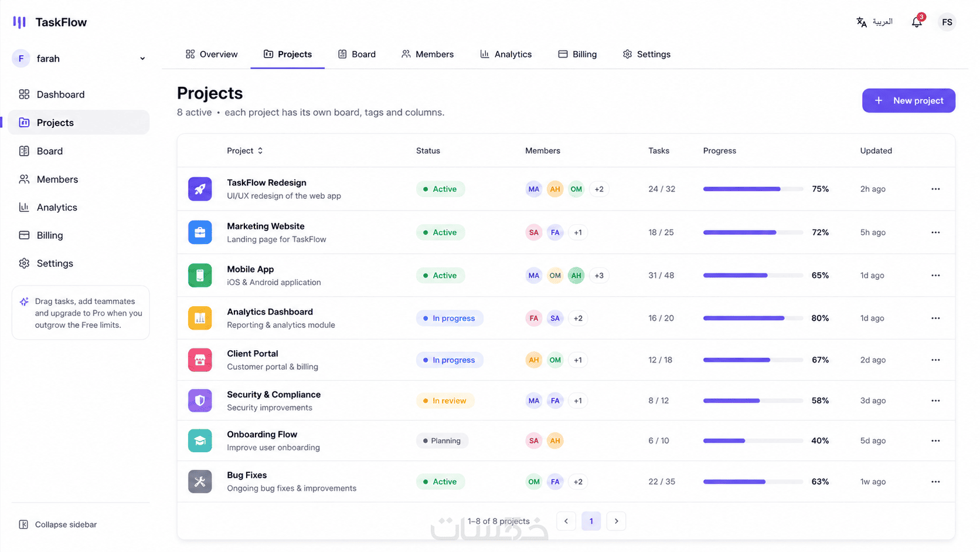
Task: Open more options for Analytics Dashboard row
Action: click(x=935, y=318)
